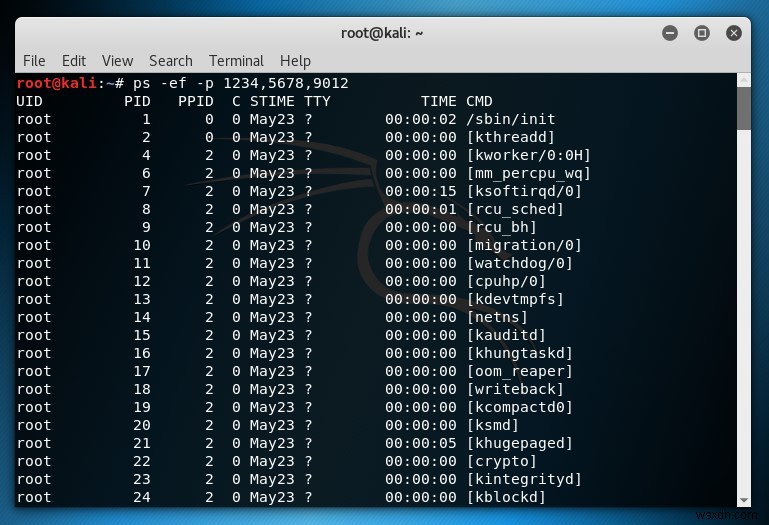
Task: Click PID '1' in the /sbin/init row
Action: pos(146,119)
